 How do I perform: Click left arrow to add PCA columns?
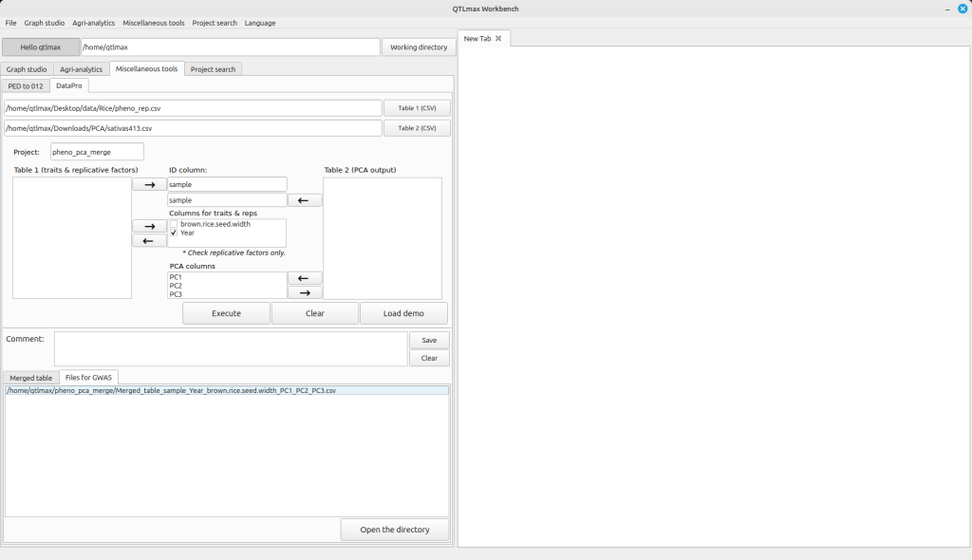click(304, 278)
